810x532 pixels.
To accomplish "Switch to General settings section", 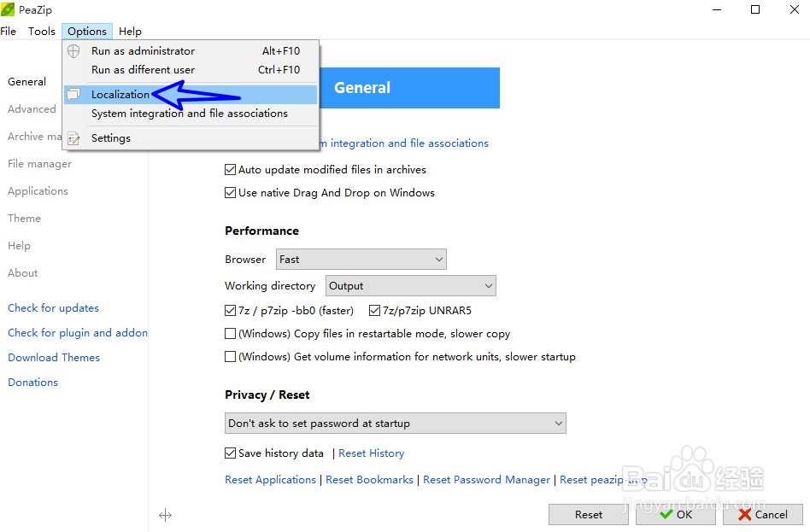I will (x=26, y=82).
